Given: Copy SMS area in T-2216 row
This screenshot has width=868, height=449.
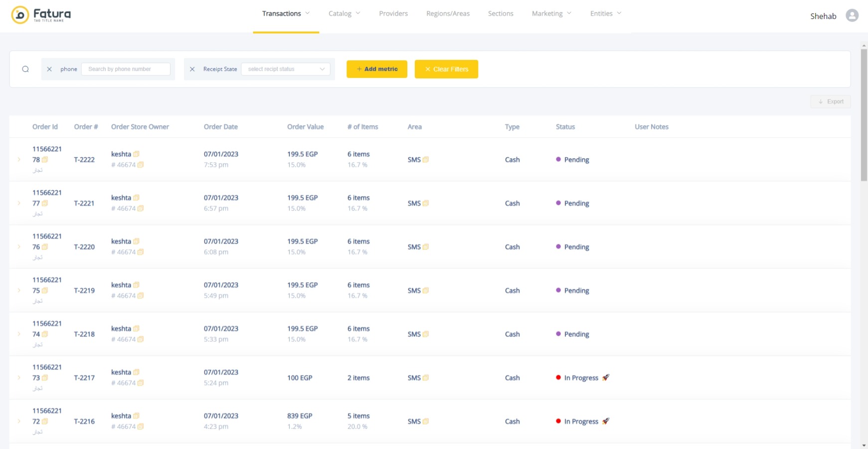Looking at the screenshot, I should click(426, 422).
